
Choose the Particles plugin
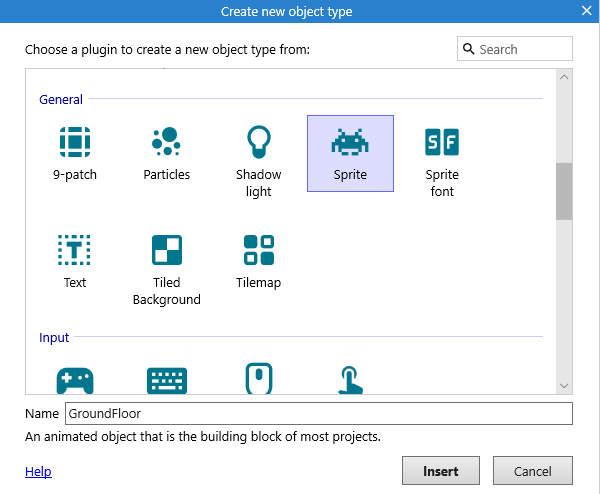(166, 142)
